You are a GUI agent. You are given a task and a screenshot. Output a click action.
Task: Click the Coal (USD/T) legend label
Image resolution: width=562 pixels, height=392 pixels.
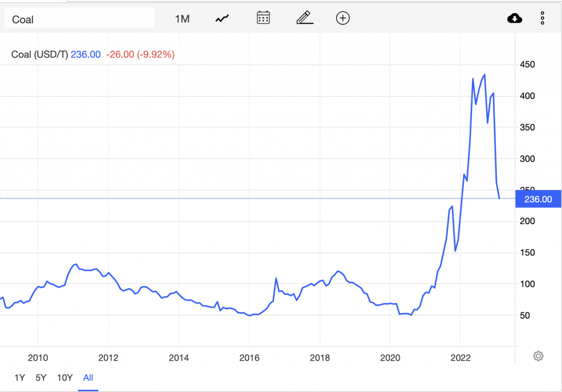pyautogui.click(x=40, y=54)
